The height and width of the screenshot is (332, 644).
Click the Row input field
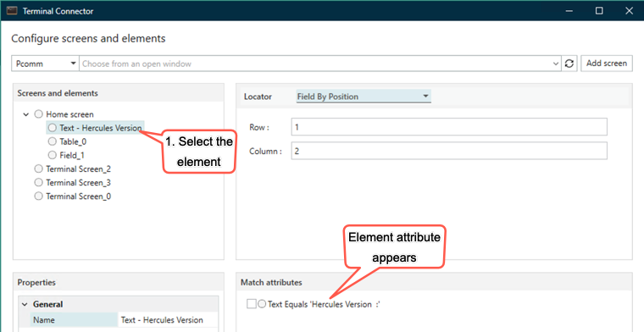(449, 127)
